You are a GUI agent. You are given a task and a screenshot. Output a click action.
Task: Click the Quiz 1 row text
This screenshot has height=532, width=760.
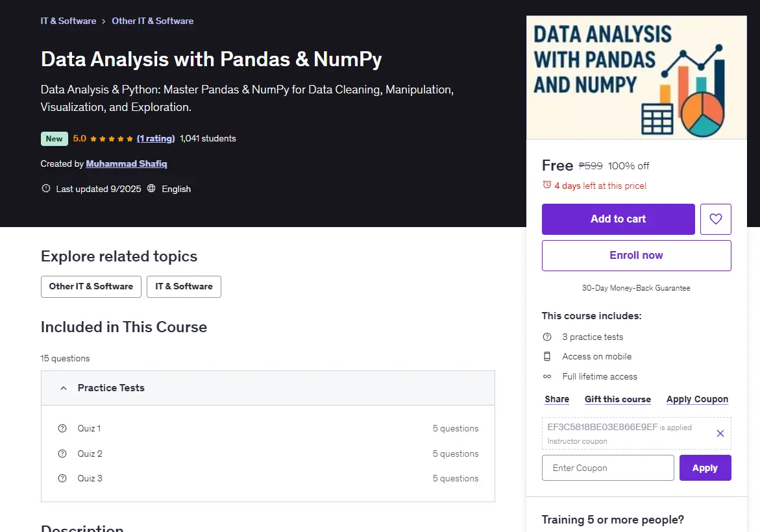pyautogui.click(x=89, y=428)
